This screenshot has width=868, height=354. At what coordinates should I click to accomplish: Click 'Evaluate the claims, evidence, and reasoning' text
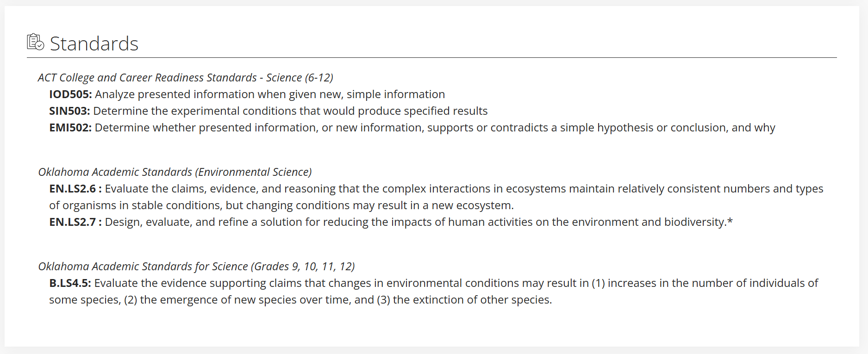[464, 189]
